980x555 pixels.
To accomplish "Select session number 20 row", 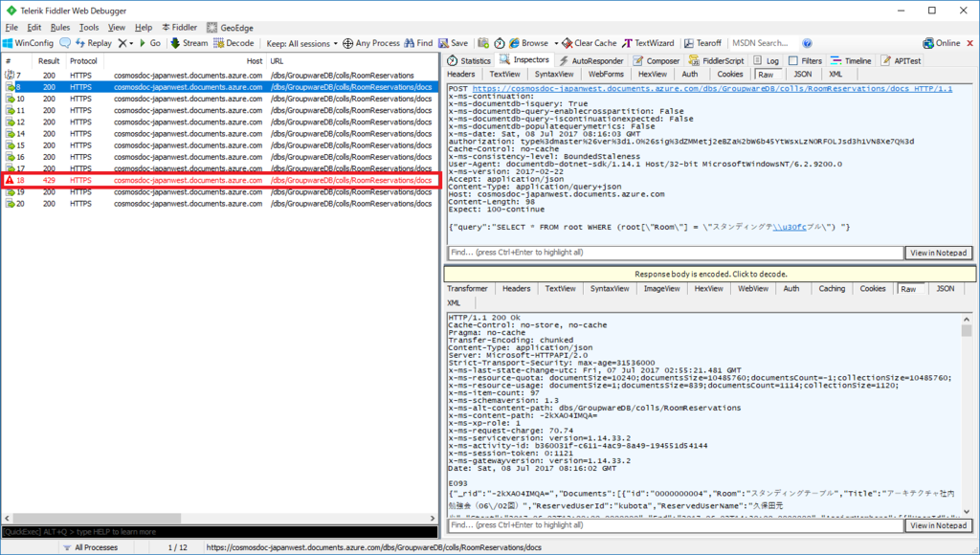I will point(220,204).
